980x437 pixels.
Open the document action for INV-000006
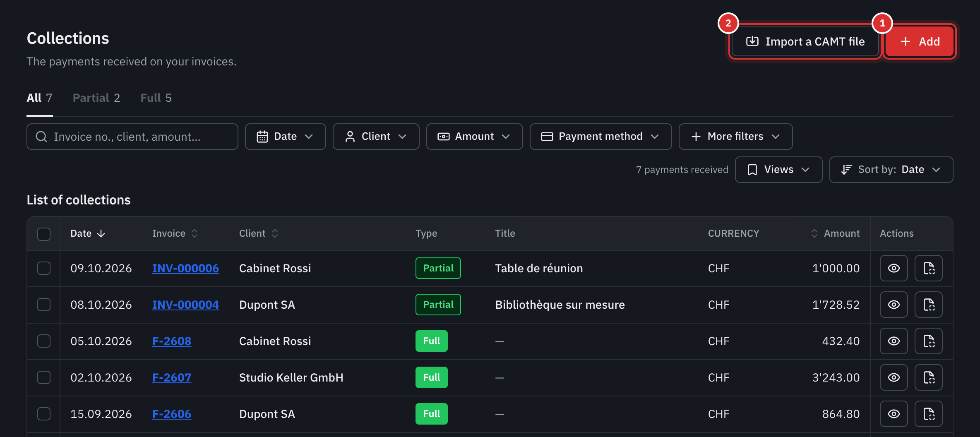(x=928, y=268)
